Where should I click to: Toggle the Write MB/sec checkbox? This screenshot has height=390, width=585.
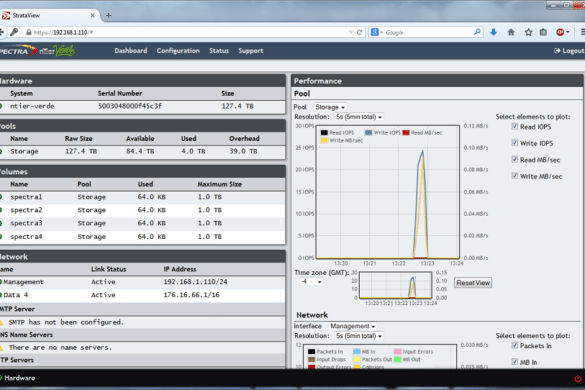point(514,176)
